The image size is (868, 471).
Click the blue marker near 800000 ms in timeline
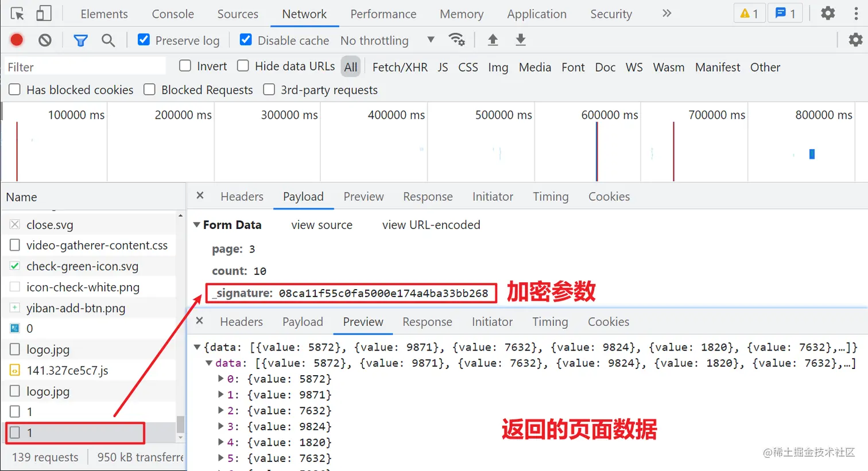pos(812,154)
